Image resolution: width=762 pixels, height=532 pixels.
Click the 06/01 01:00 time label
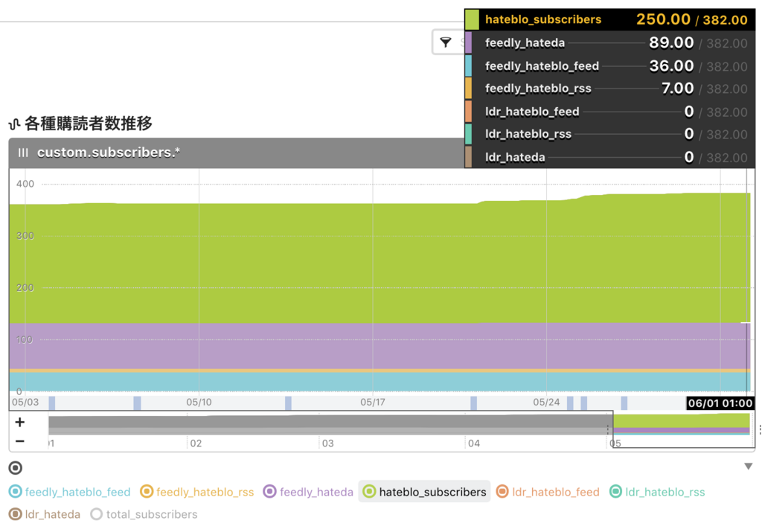(x=720, y=403)
